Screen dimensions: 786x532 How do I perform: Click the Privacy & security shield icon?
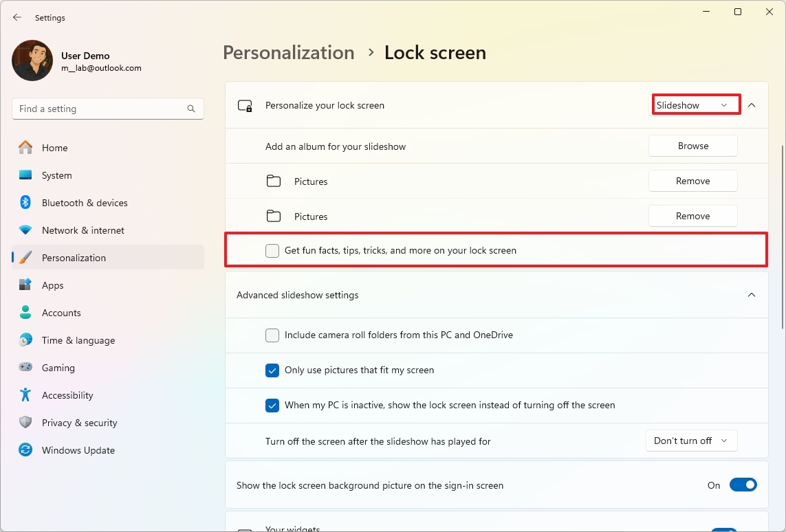(25, 423)
